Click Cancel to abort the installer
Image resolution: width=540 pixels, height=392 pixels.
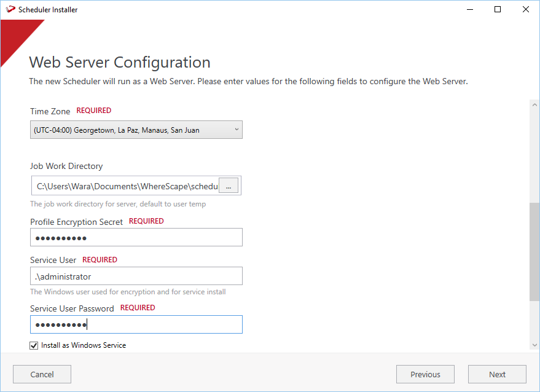point(42,374)
